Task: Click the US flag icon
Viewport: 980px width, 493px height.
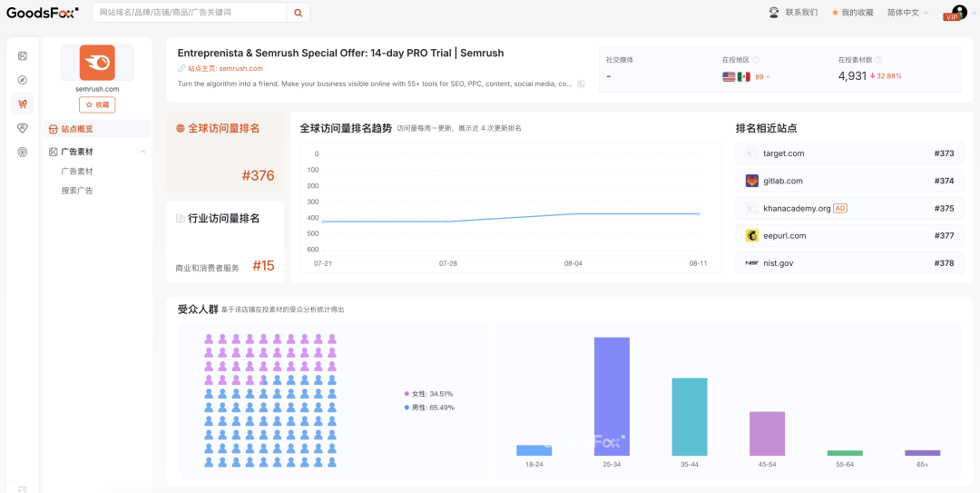Action: coord(729,77)
